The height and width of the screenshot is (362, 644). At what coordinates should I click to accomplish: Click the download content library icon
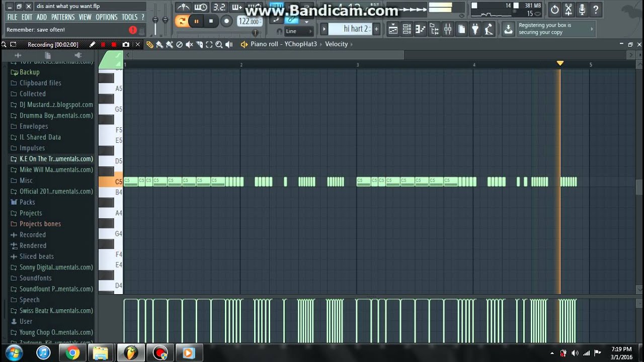(x=509, y=29)
